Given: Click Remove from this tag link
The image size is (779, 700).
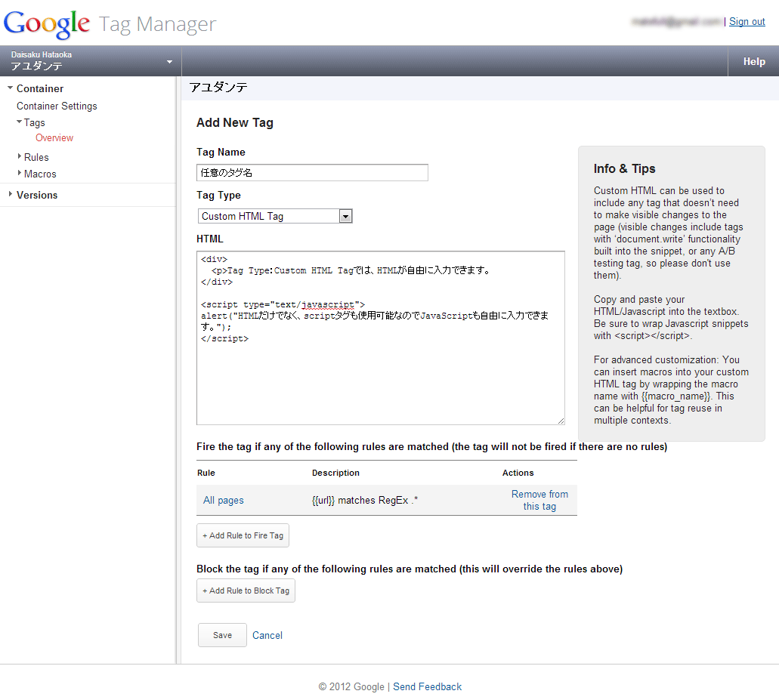Looking at the screenshot, I should 539,500.
